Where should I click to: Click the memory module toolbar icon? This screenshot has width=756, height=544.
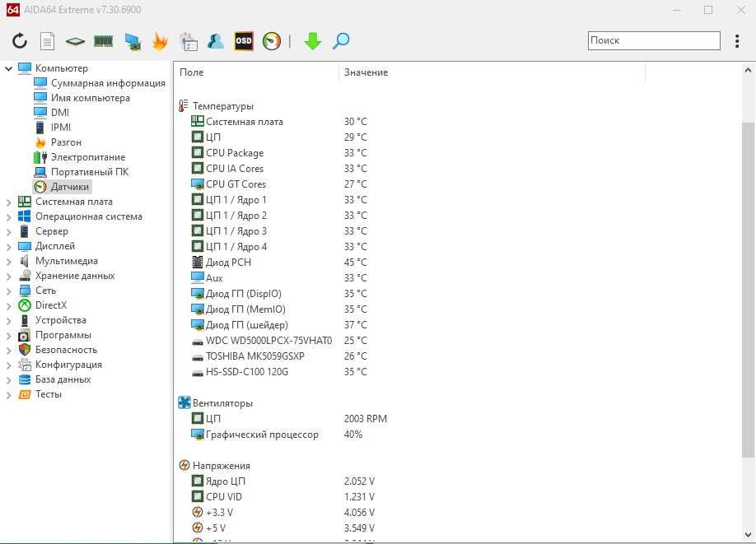click(x=103, y=41)
